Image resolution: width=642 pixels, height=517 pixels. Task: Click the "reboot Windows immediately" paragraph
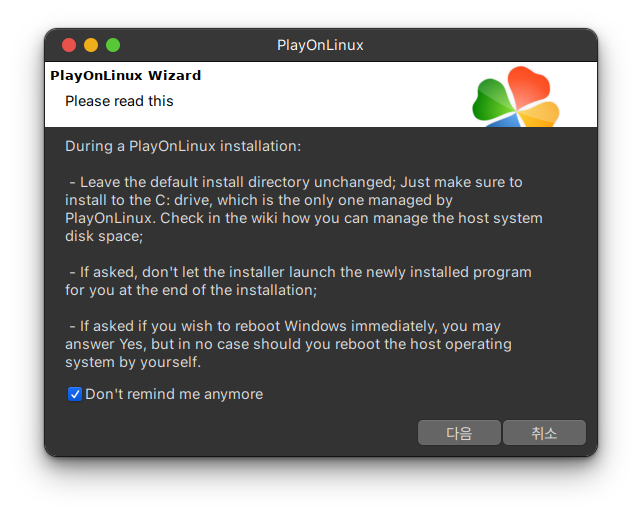[x=288, y=344]
